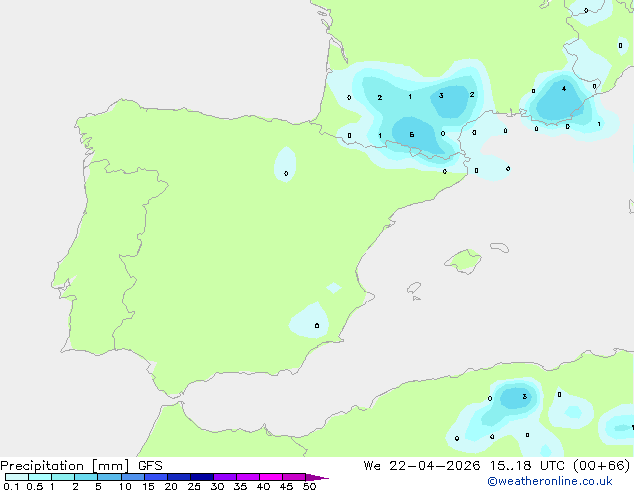Image resolution: width=634 pixels, height=490 pixels.
Task: Click the Ibiza island outline
Action: 414,288
